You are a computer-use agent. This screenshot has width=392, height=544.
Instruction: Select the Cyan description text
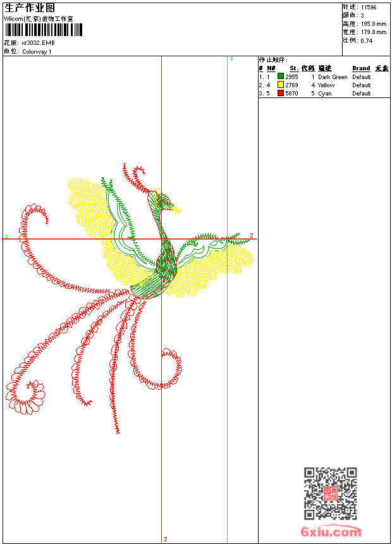(x=325, y=94)
